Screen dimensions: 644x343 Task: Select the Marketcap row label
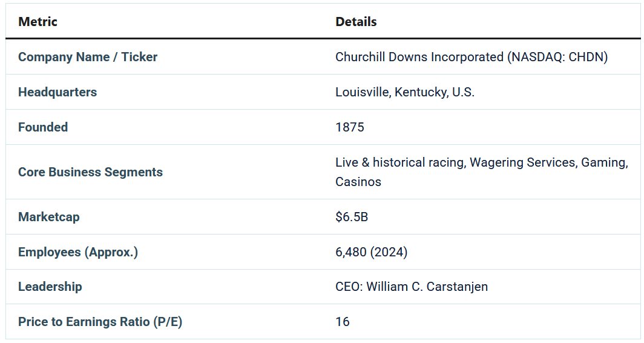pos(49,217)
